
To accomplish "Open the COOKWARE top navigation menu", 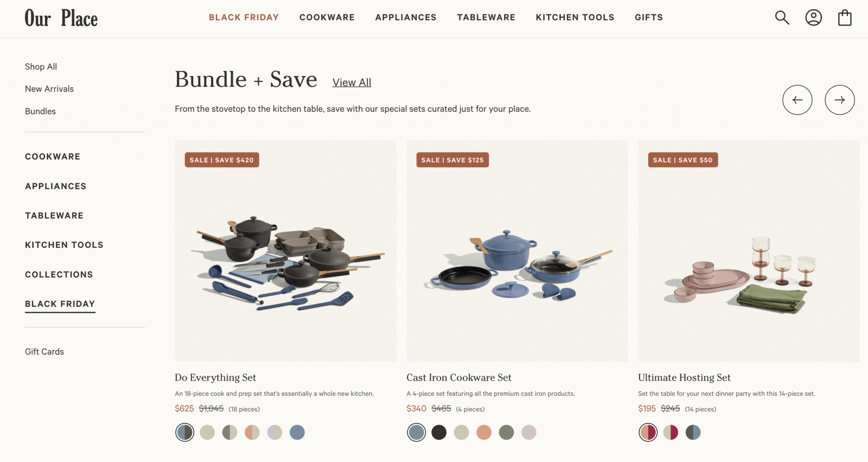I will pyautogui.click(x=327, y=17).
